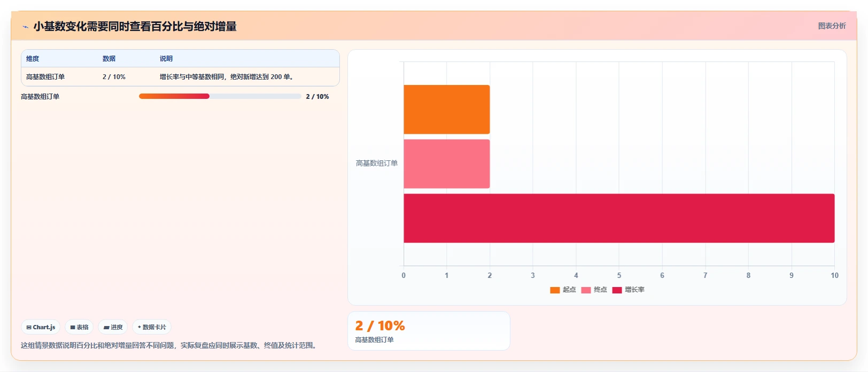Click the 2 / 10% table cell
Viewport: 868px width, 372px height.
pyautogui.click(x=114, y=77)
